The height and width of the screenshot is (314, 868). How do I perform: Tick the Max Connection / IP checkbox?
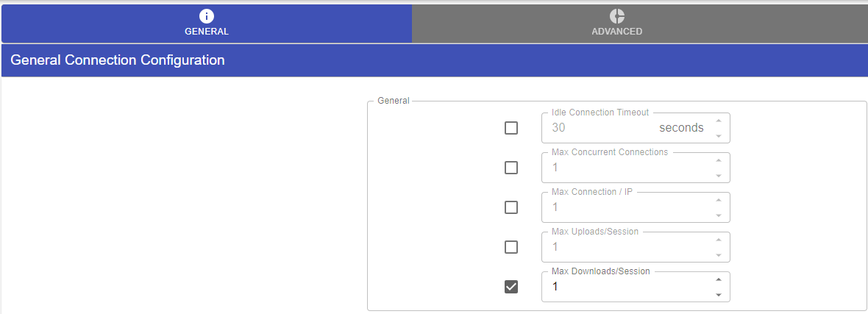tap(511, 207)
